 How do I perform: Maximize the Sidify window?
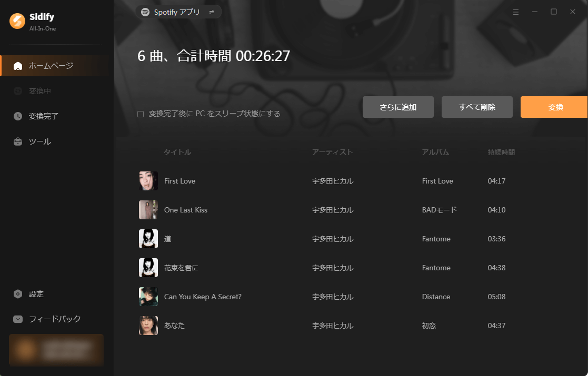(x=553, y=12)
